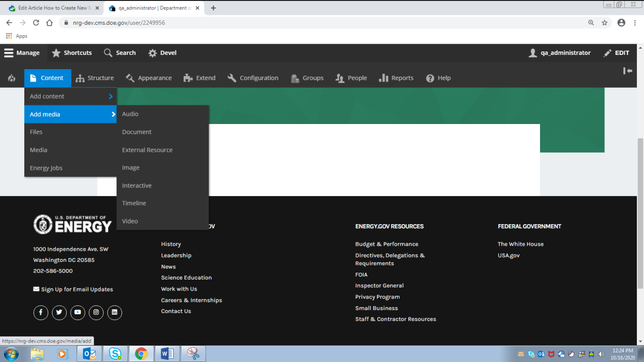Open the Careers & Internships link
Viewport: 644px width, 362px height.
click(x=192, y=300)
